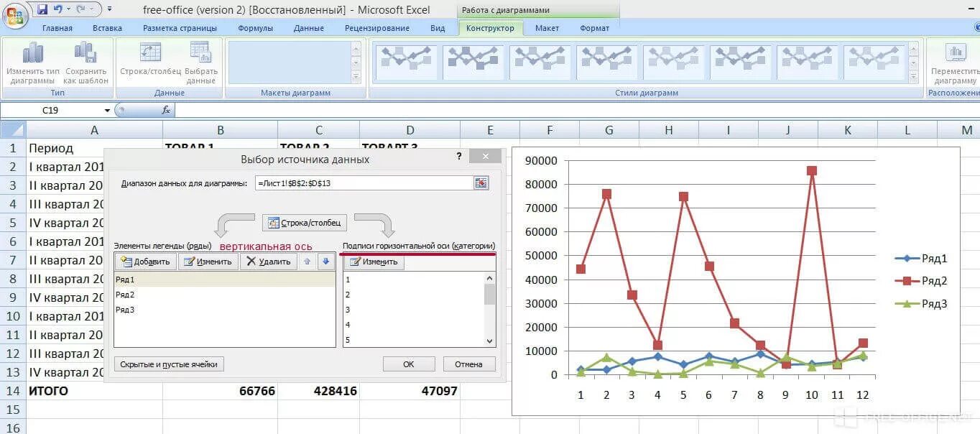Viewport: 980px width, 434px height.
Task: Move series up with arrow button
Action: (x=308, y=262)
